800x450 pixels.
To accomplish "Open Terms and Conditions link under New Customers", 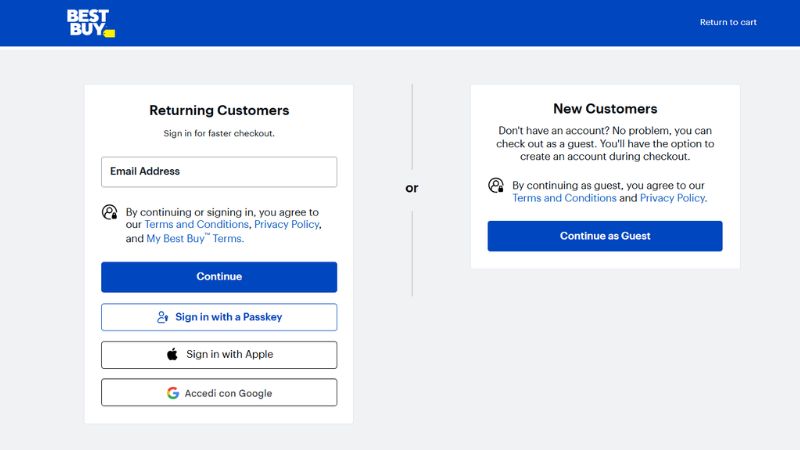I will (564, 198).
